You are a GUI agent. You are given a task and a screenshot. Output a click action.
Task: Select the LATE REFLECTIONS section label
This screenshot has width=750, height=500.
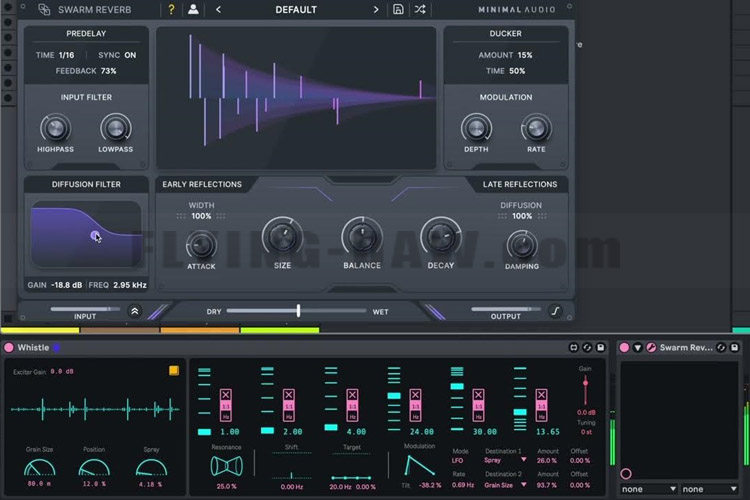pyautogui.click(x=520, y=184)
